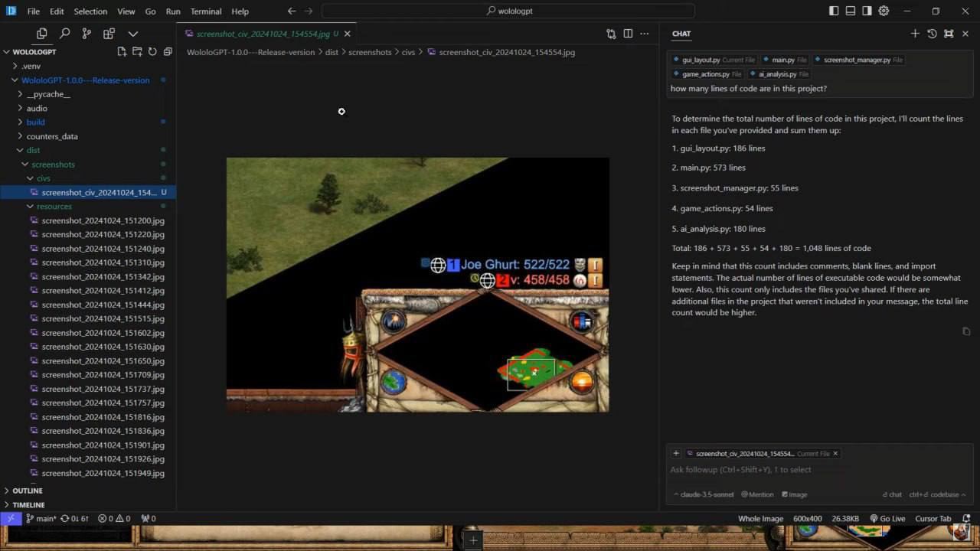The image size is (980, 551).
Task: Click Go Live in the status bar
Action: (887, 518)
